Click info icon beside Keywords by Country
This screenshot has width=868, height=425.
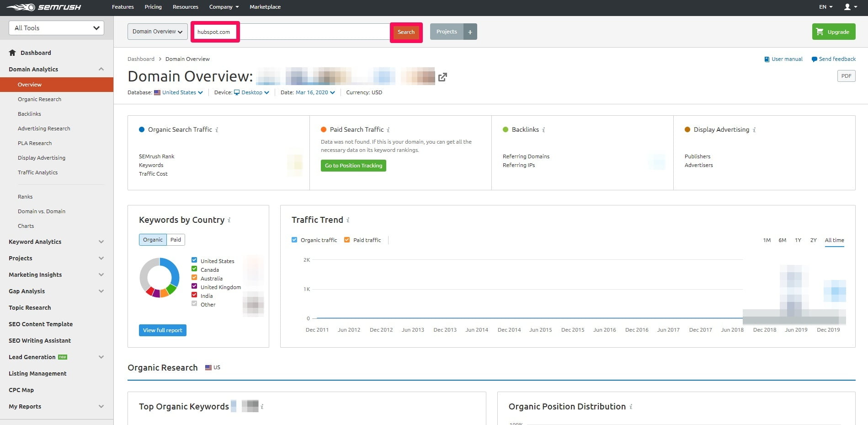tap(229, 220)
